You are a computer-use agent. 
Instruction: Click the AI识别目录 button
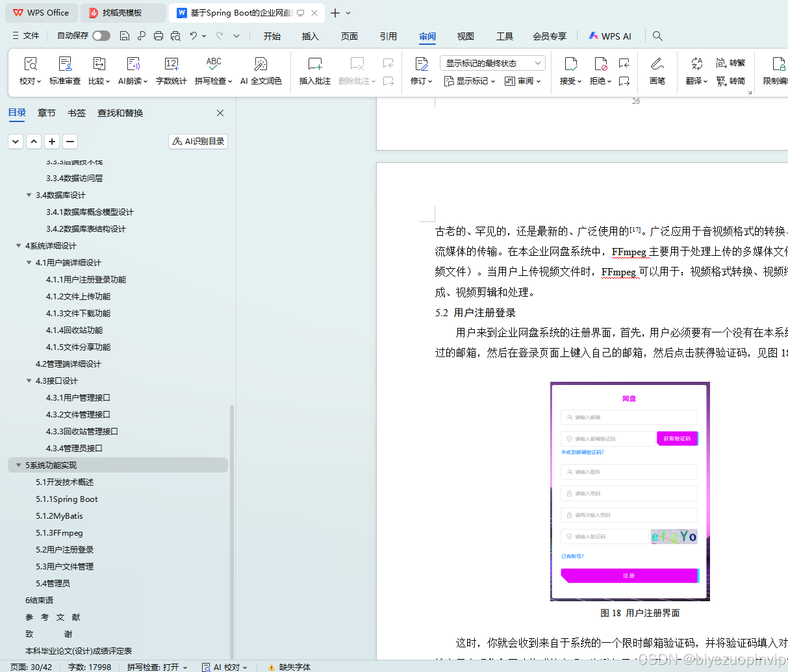[x=198, y=141]
